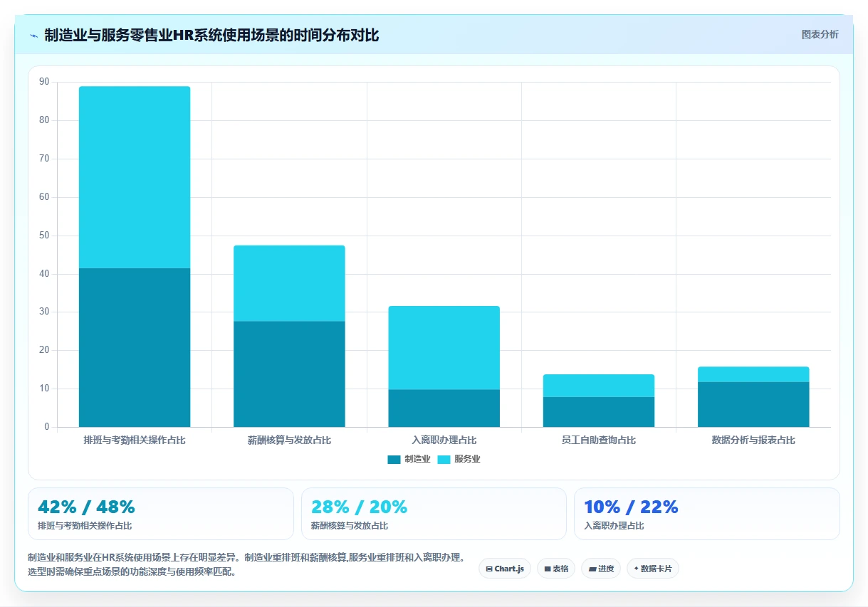868x607 pixels.
Task: Click the x-axis label 数据分析与报表占比
Action: click(753, 440)
